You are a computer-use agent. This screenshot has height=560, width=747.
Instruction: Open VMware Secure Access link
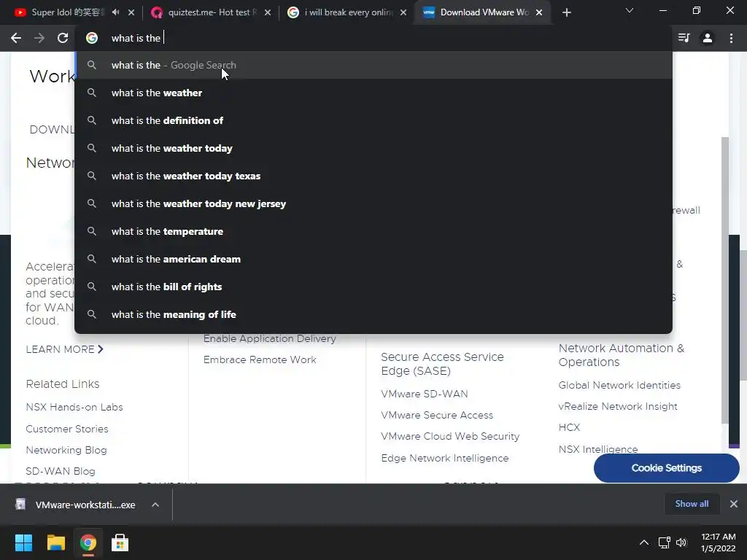click(437, 415)
